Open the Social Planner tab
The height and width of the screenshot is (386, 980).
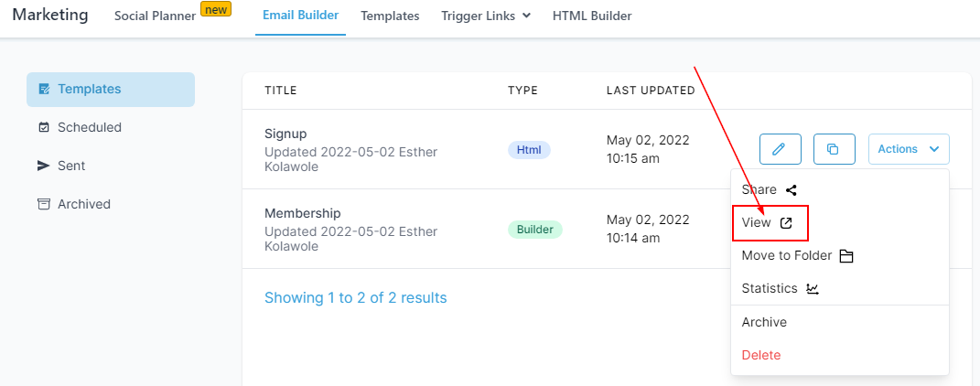tap(156, 16)
